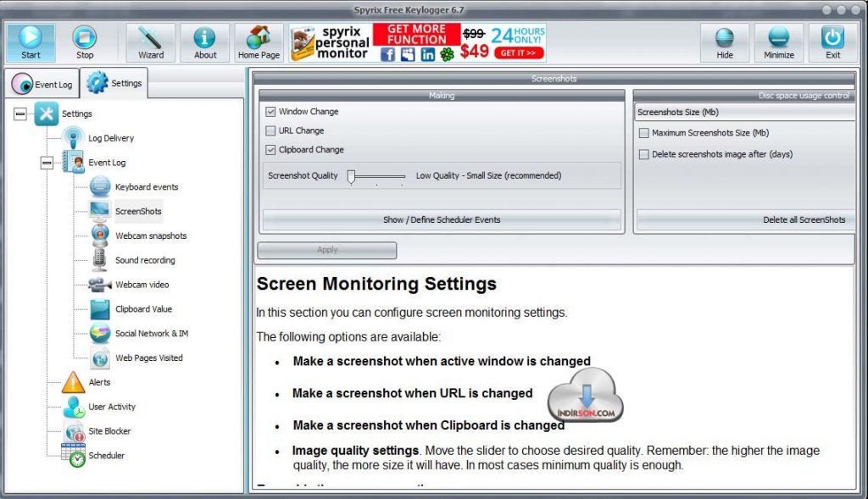Uncheck the Window Change checkbox
The width and height of the screenshot is (868, 499).
[x=270, y=112]
